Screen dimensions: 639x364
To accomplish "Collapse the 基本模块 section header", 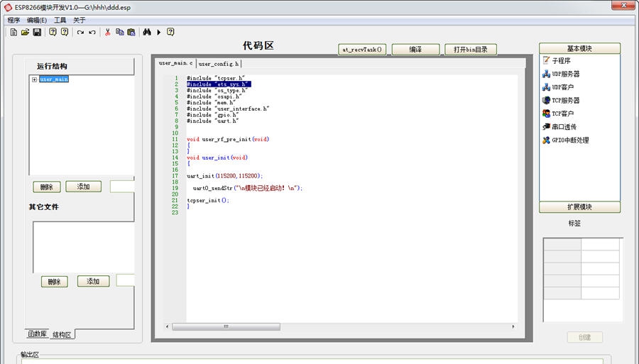I will [579, 49].
